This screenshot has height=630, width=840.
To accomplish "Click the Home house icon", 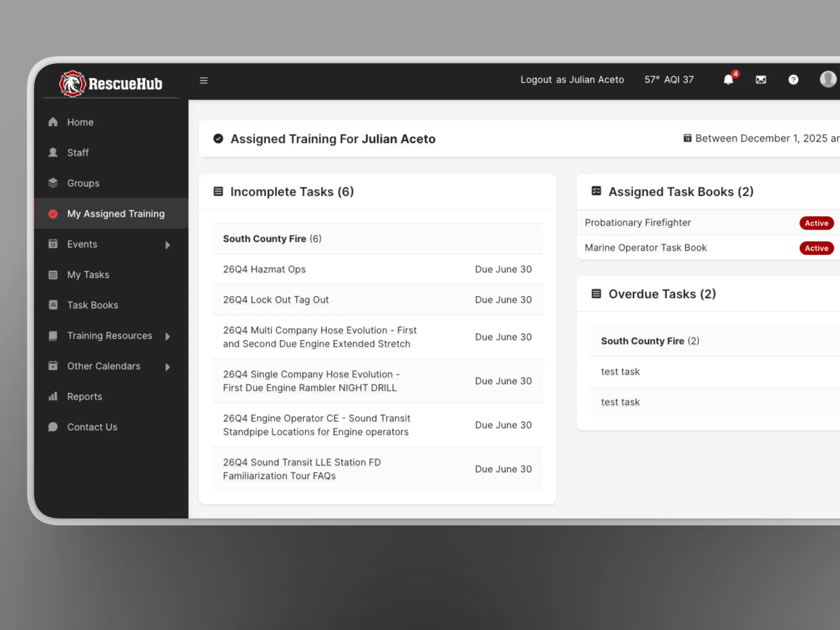I will (53, 122).
